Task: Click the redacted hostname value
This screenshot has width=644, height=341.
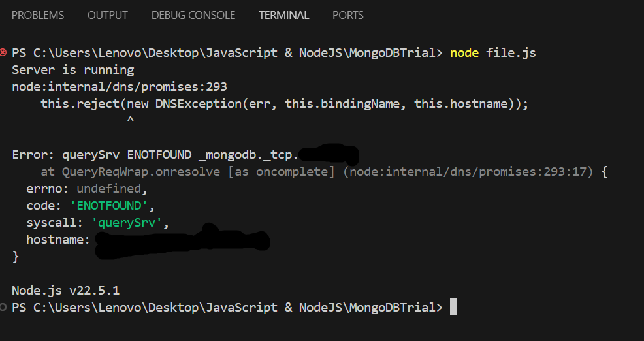Action: 182,240
